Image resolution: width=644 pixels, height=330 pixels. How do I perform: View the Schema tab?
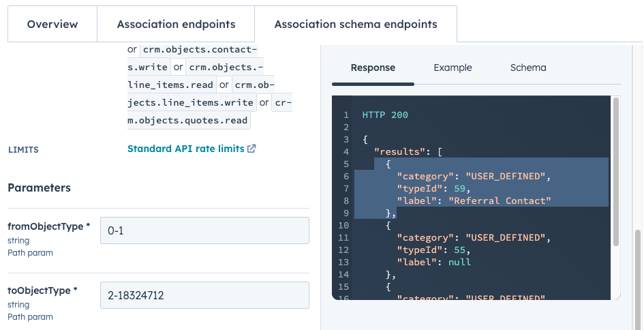tap(527, 67)
